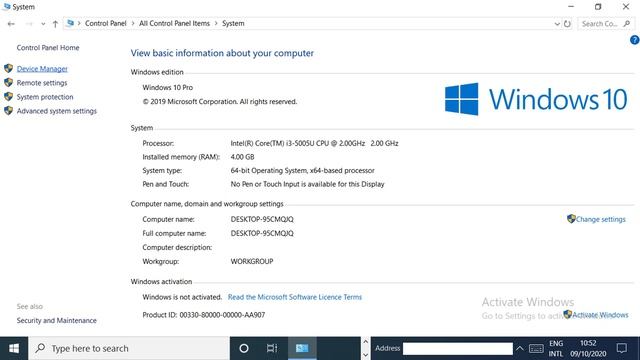Expand chevron after All Control Panel Items
The width and height of the screenshot is (640, 360).
click(216, 23)
